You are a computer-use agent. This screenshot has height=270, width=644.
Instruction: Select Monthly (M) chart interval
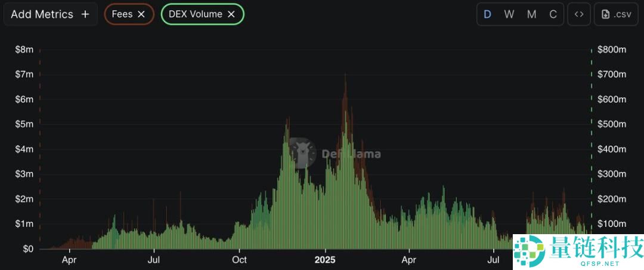point(531,14)
